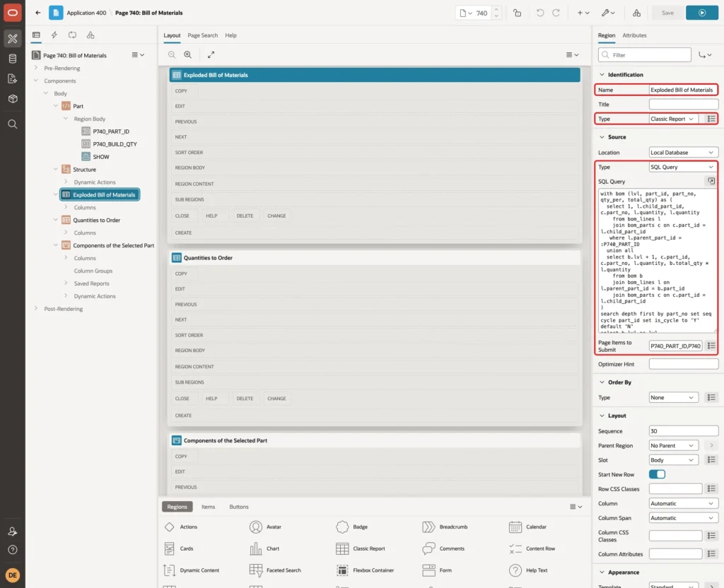Open the region Type Classic Report dropdown
This screenshot has width=724, height=588.
673,119
